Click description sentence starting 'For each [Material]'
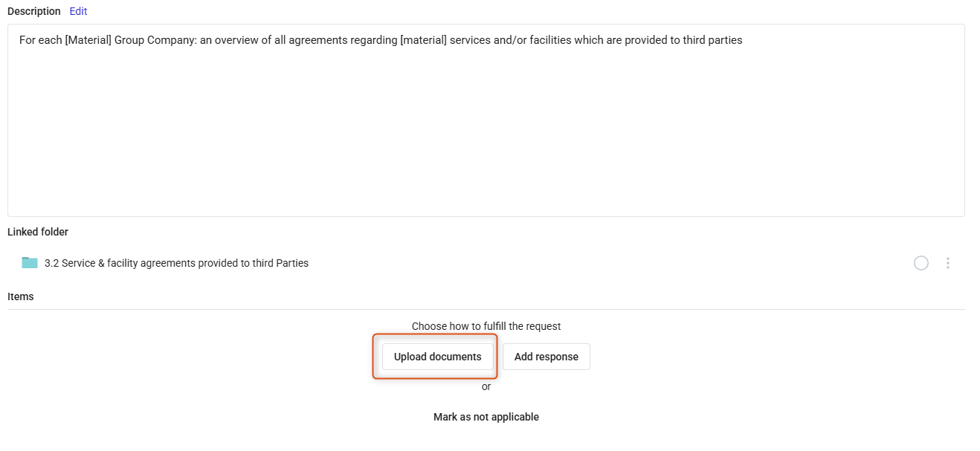 381,40
